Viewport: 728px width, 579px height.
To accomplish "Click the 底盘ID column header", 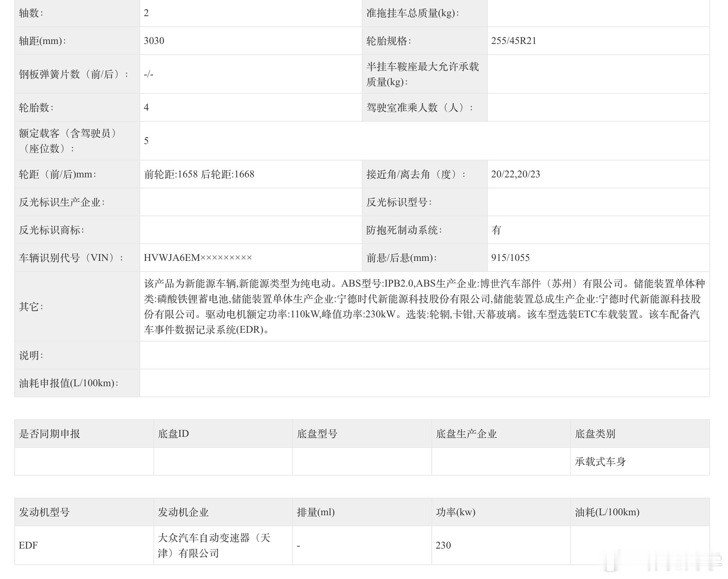I will coord(173,434).
